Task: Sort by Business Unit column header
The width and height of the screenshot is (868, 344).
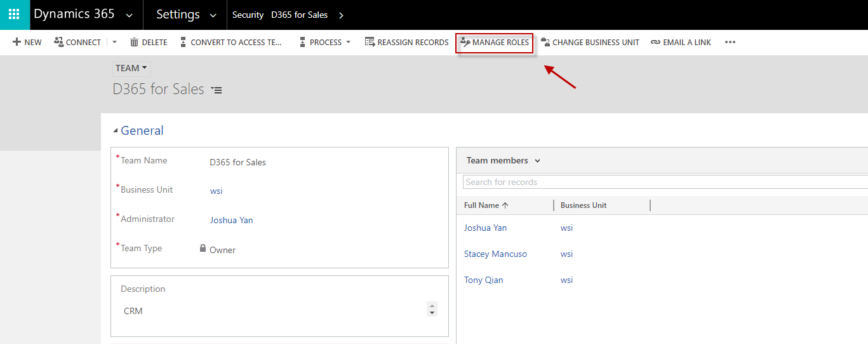Action: 584,205
